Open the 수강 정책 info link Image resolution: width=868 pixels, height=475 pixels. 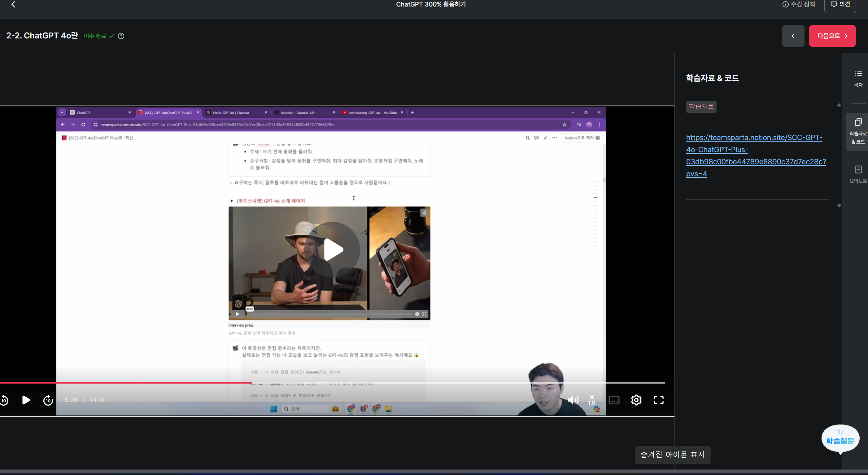[x=799, y=4]
